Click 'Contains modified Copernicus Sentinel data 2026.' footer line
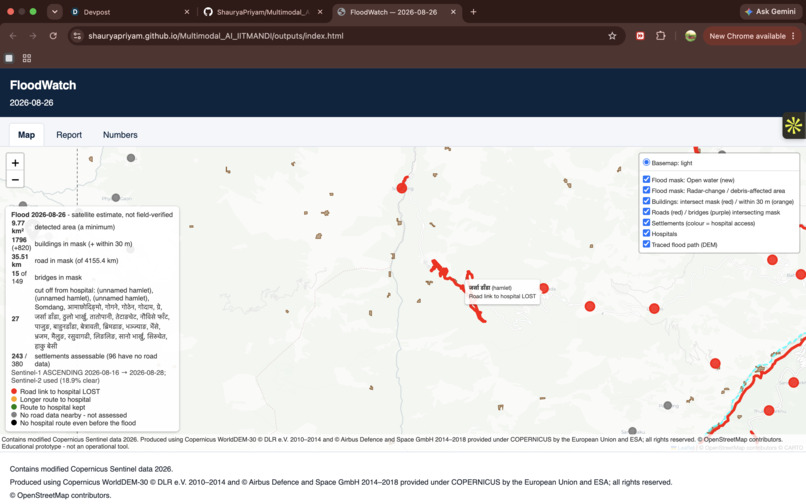 coord(91,469)
